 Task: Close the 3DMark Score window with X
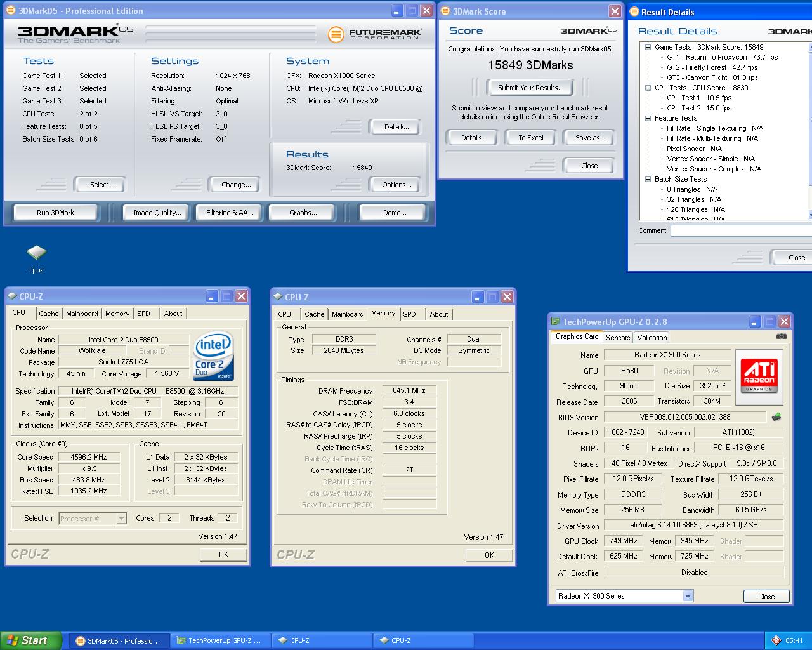point(615,11)
